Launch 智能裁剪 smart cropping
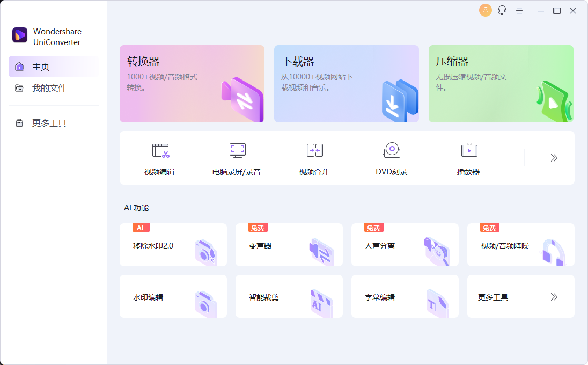 [289, 296]
